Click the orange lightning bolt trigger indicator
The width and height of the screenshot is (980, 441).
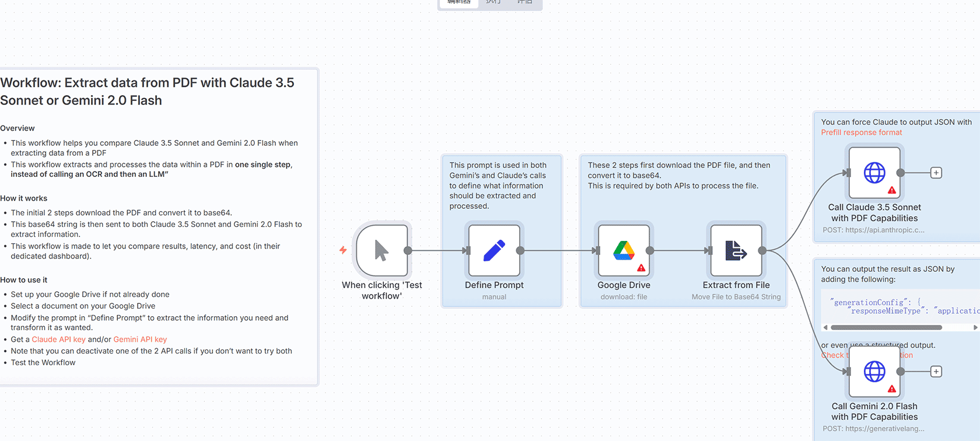343,250
